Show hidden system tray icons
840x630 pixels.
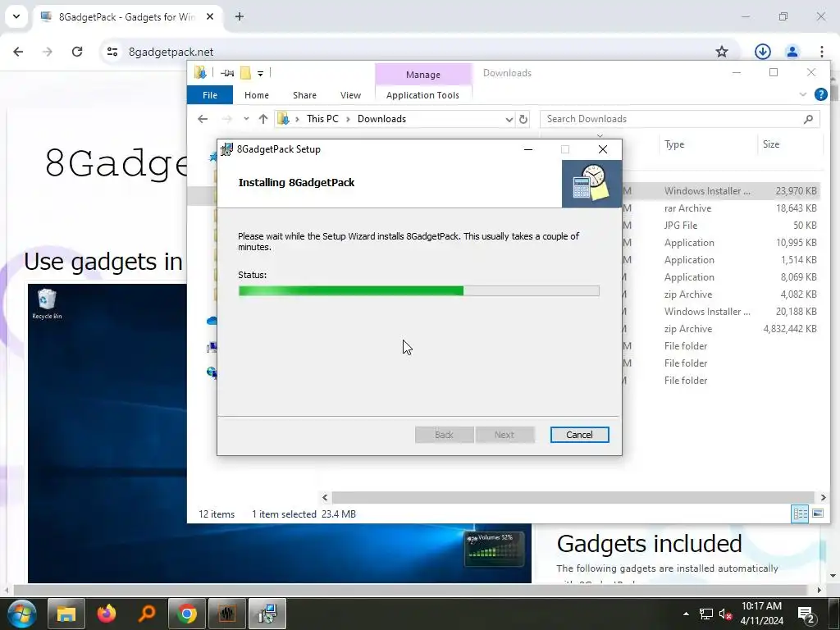click(x=686, y=614)
